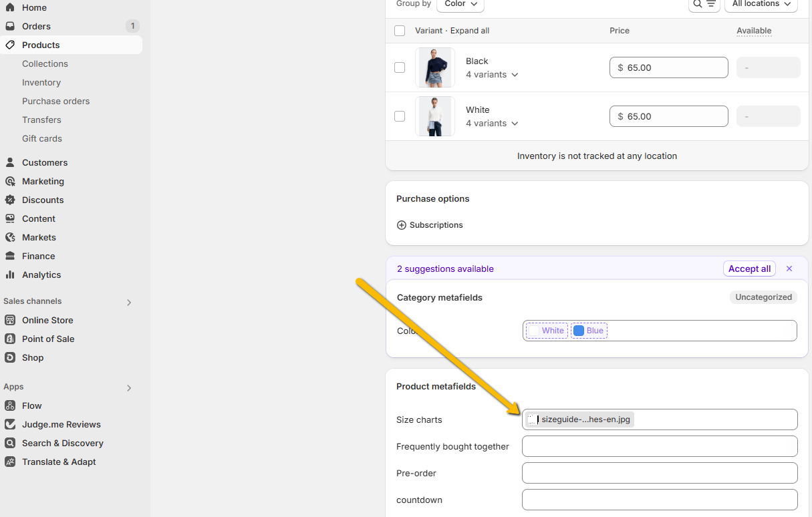Click the Discounts icon in sidebar
This screenshot has width=812, height=517.
click(10, 200)
